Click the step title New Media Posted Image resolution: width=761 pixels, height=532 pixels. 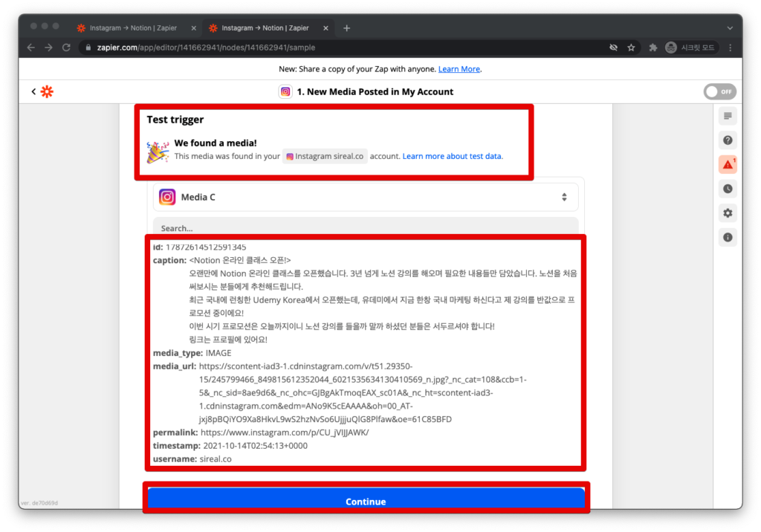pos(375,91)
